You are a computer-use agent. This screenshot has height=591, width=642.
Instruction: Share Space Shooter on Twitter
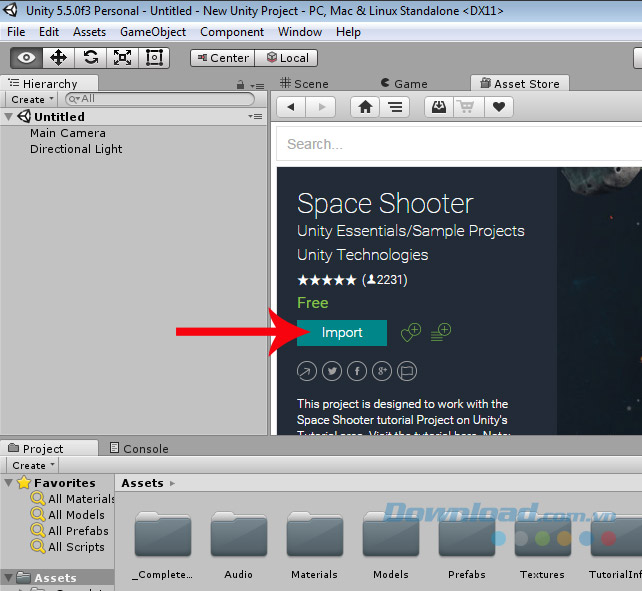coord(332,371)
